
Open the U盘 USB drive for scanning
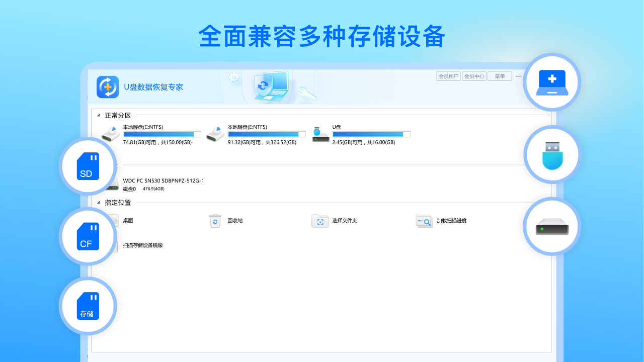(x=320, y=132)
